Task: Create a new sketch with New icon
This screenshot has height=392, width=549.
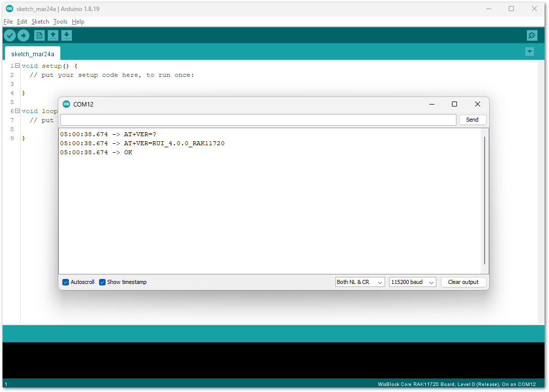Action: pyautogui.click(x=39, y=35)
